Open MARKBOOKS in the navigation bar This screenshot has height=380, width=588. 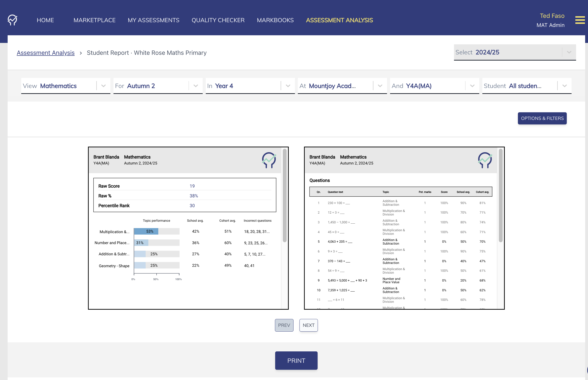[275, 20]
